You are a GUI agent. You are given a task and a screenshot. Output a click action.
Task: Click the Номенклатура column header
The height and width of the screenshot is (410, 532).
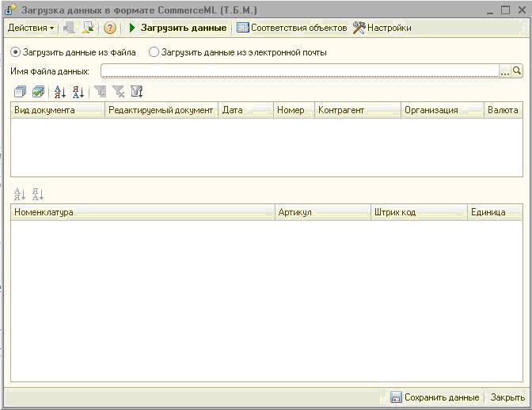click(x=142, y=212)
